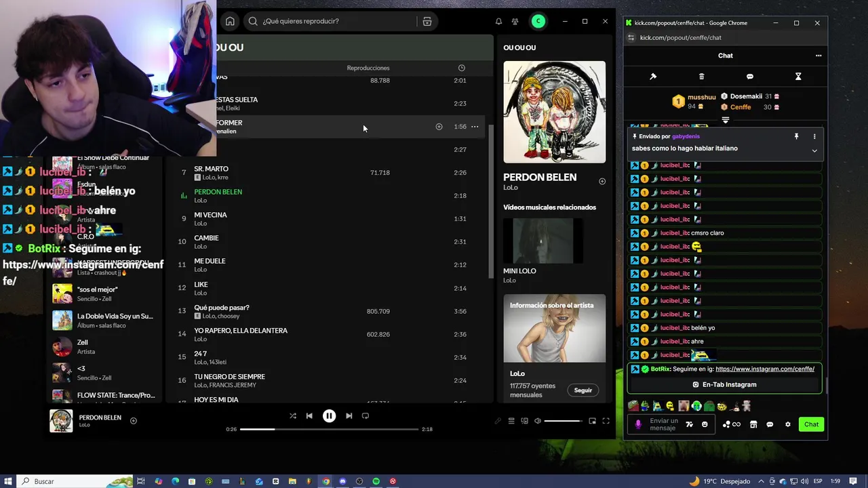This screenshot has width=868, height=488.
Task: Click the trash clear-chat icon
Action: click(x=701, y=77)
